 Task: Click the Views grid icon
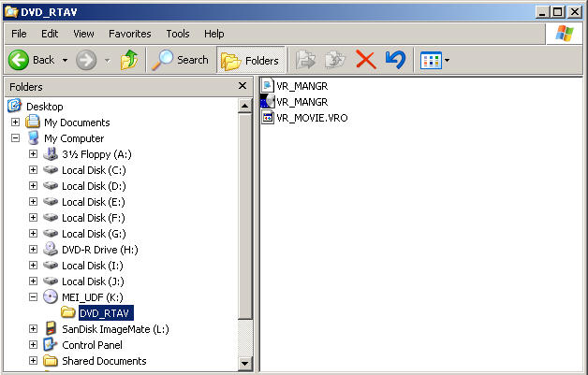(431, 60)
